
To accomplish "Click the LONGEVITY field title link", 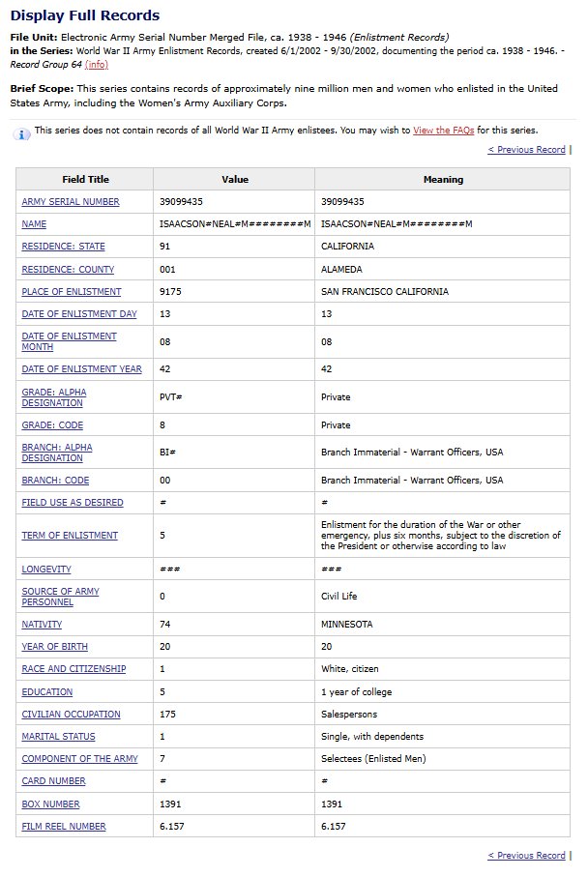I will [46, 570].
